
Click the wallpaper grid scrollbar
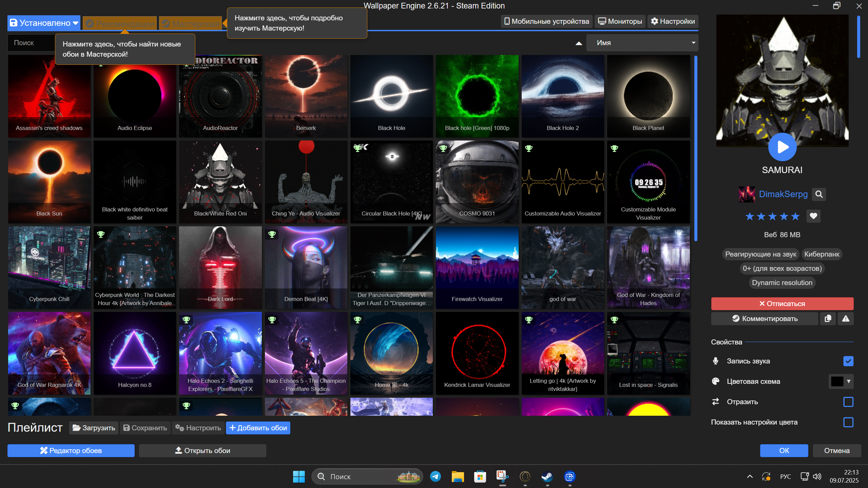[696, 148]
